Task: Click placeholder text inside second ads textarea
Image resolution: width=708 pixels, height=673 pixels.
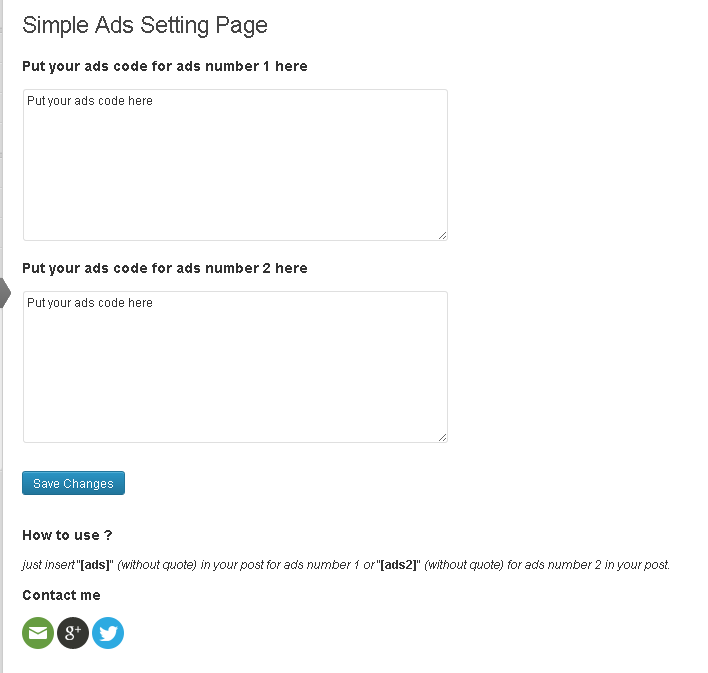Action: point(90,303)
